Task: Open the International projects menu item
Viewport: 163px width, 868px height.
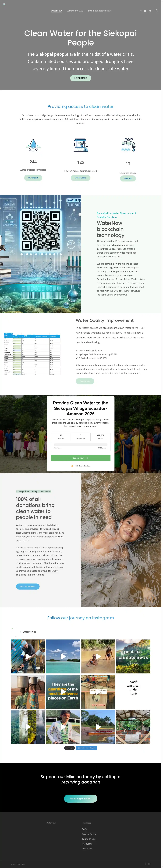Action: (99, 11)
